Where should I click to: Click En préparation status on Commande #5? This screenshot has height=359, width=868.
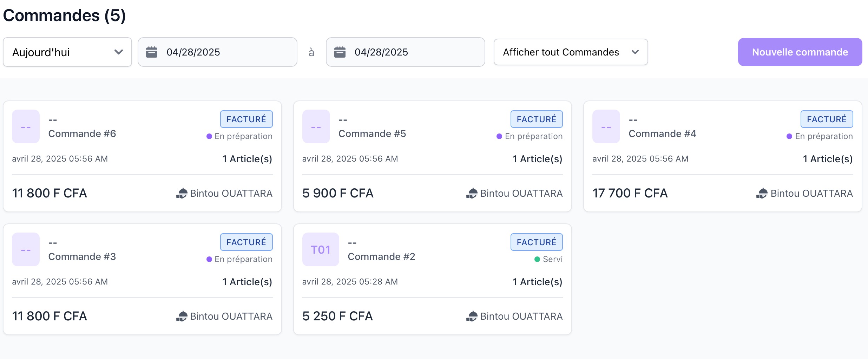coord(530,136)
